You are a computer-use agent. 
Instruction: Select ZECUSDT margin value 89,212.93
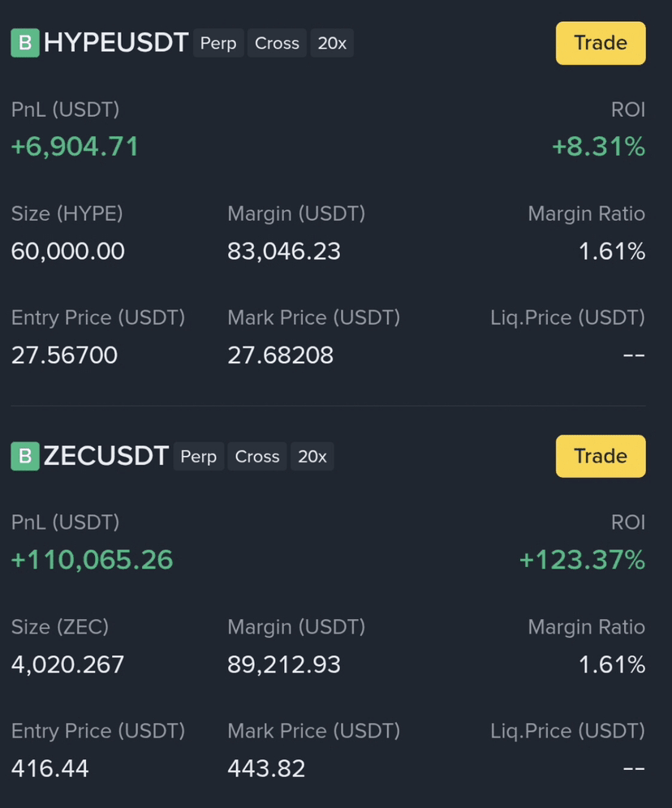point(284,664)
